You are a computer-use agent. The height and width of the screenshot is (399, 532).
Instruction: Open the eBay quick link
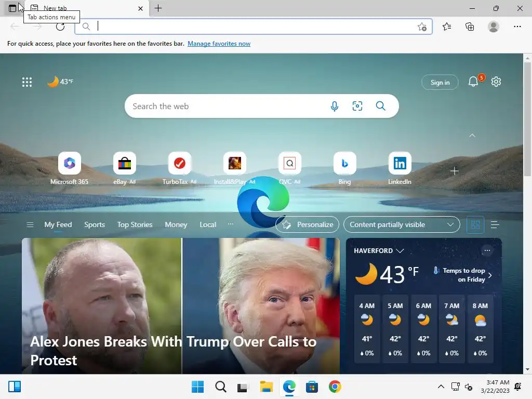click(124, 168)
